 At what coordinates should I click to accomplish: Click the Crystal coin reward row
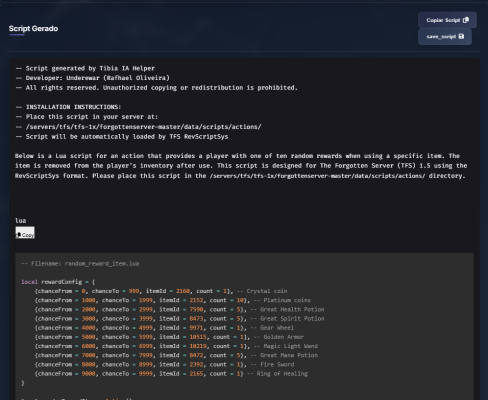[x=161, y=291]
